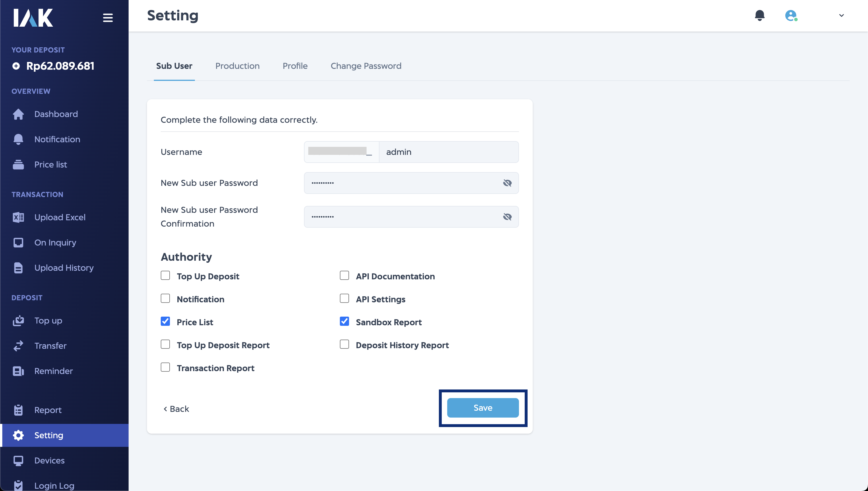Click the Dashboard icon in sidebar
The height and width of the screenshot is (491, 868).
pos(18,114)
